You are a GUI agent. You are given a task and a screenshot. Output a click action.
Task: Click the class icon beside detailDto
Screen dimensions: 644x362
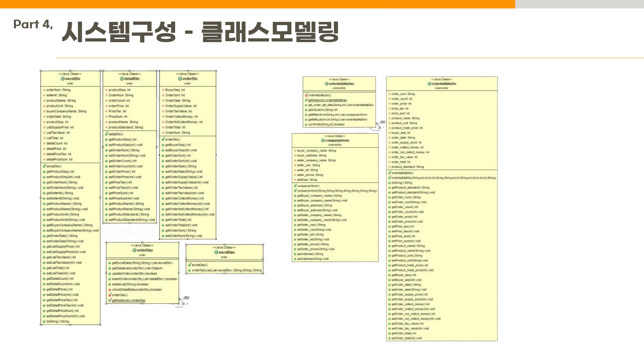coord(122,79)
